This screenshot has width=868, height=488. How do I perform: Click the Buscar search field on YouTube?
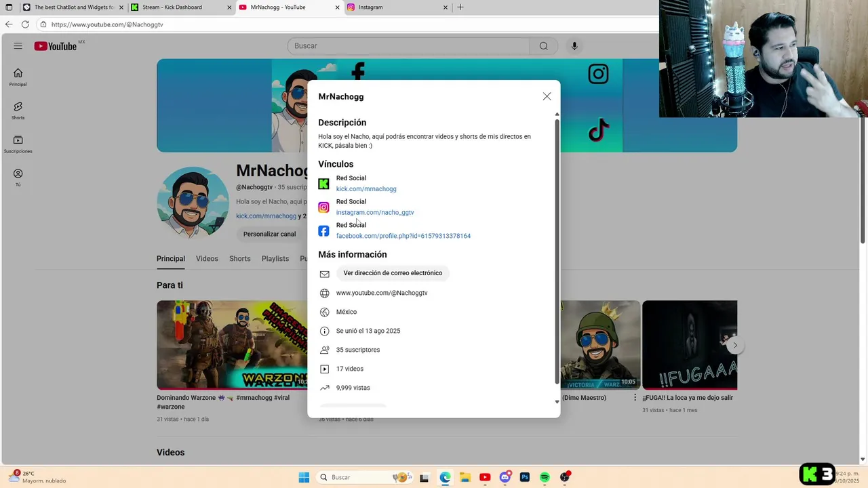(408, 46)
